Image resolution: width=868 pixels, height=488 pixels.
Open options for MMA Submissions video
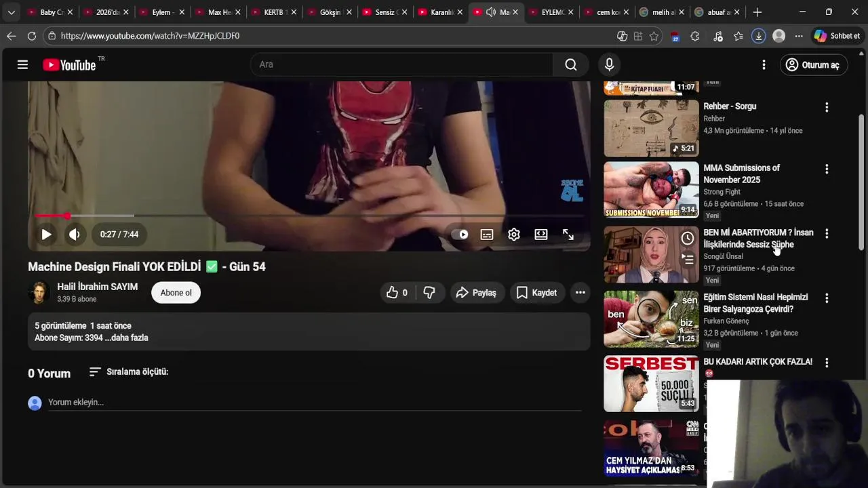[827, 169]
